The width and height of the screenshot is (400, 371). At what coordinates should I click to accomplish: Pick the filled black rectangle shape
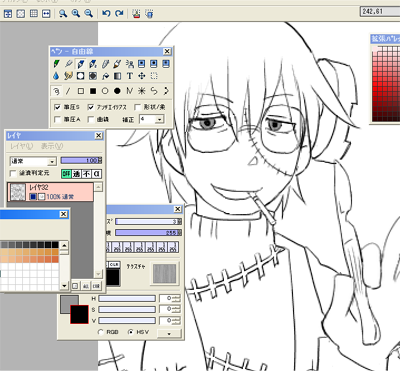[93, 91]
